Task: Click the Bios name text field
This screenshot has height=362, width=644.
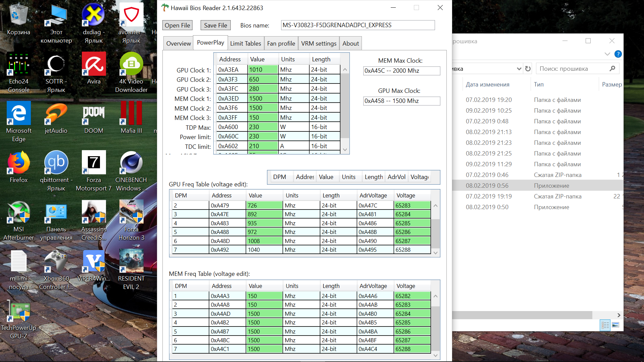Action: 358,25
